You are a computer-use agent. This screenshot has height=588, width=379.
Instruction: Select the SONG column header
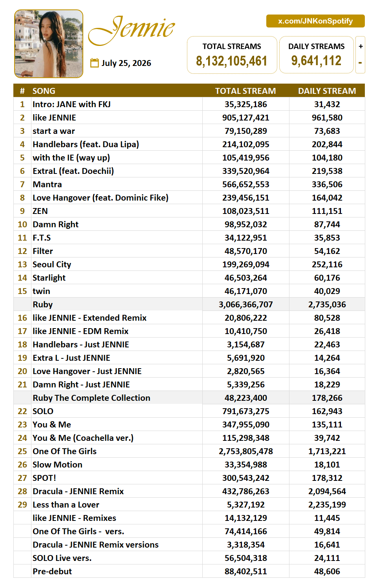pos(44,91)
